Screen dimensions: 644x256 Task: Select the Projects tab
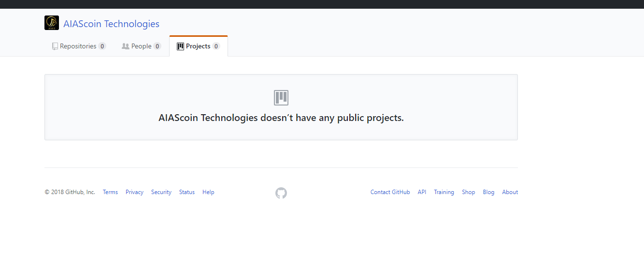click(x=199, y=46)
